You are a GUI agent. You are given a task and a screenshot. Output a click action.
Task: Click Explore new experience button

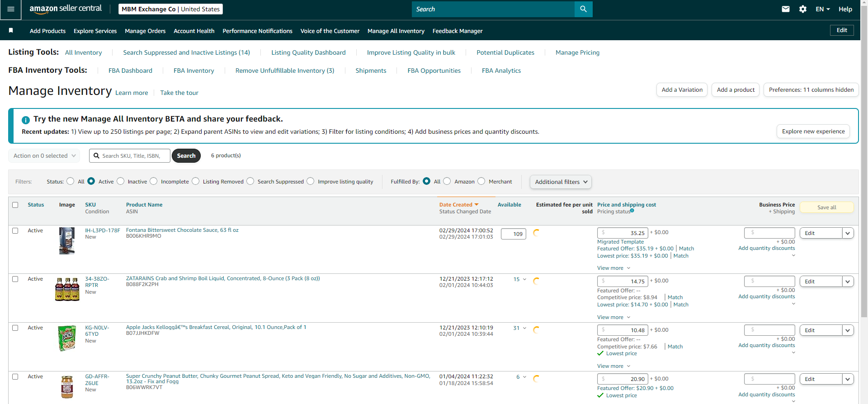813,132
